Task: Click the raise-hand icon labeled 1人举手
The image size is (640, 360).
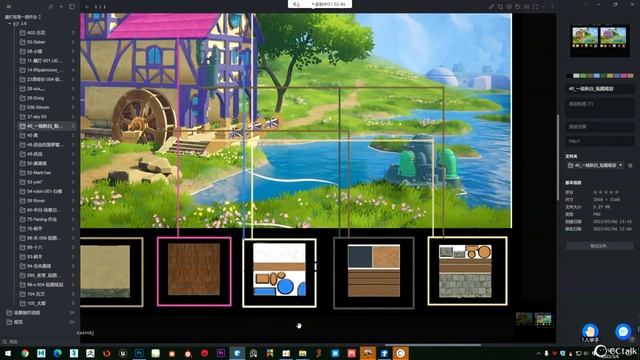Action: 590,331
